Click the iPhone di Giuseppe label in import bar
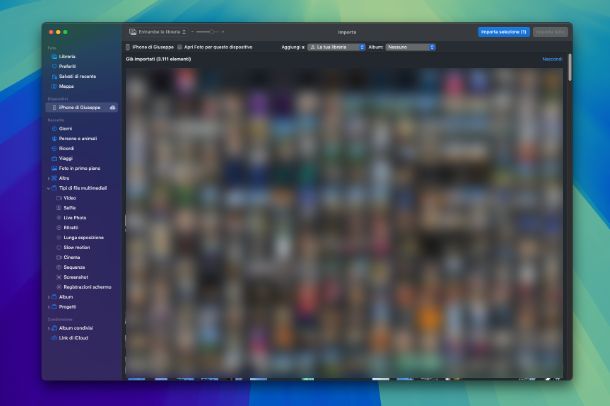The width and height of the screenshot is (610, 406). pyautogui.click(x=153, y=47)
